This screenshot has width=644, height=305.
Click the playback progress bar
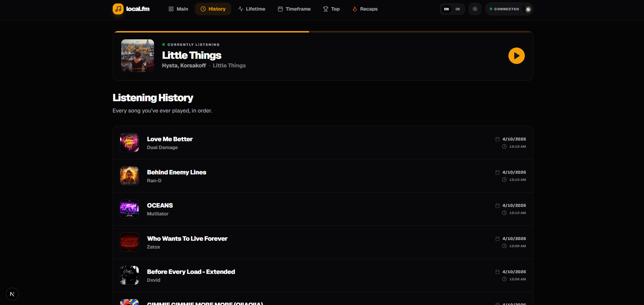pyautogui.click(x=323, y=32)
